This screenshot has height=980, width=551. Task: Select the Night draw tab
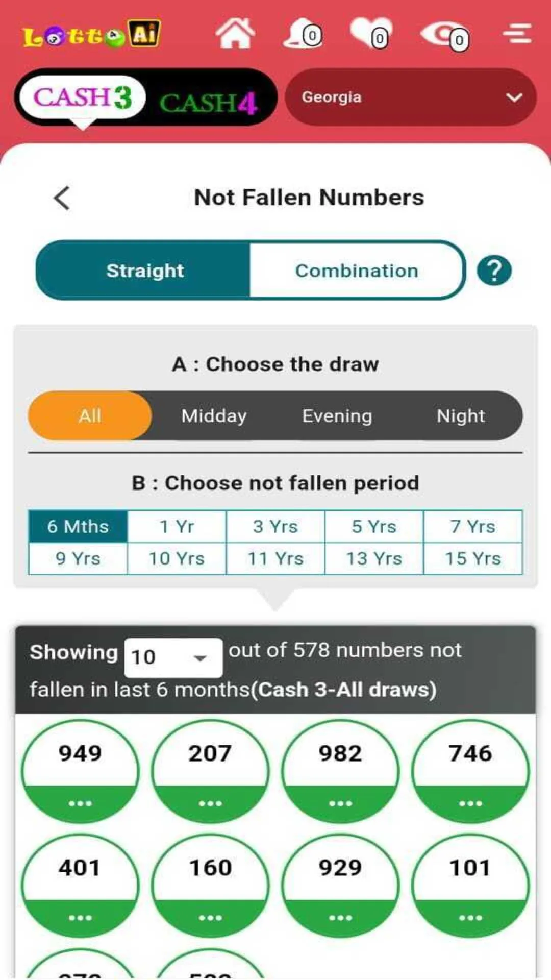[x=461, y=416]
